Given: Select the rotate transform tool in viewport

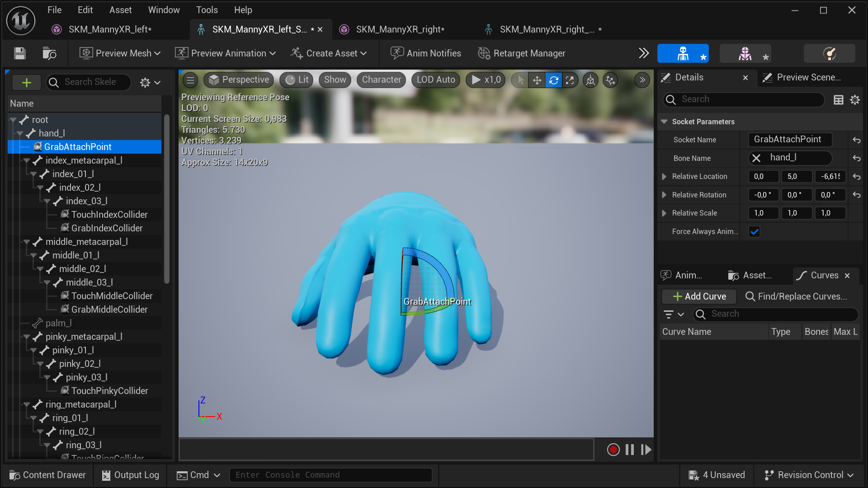Looking at the screenshot, I should [x=553, y=80].
